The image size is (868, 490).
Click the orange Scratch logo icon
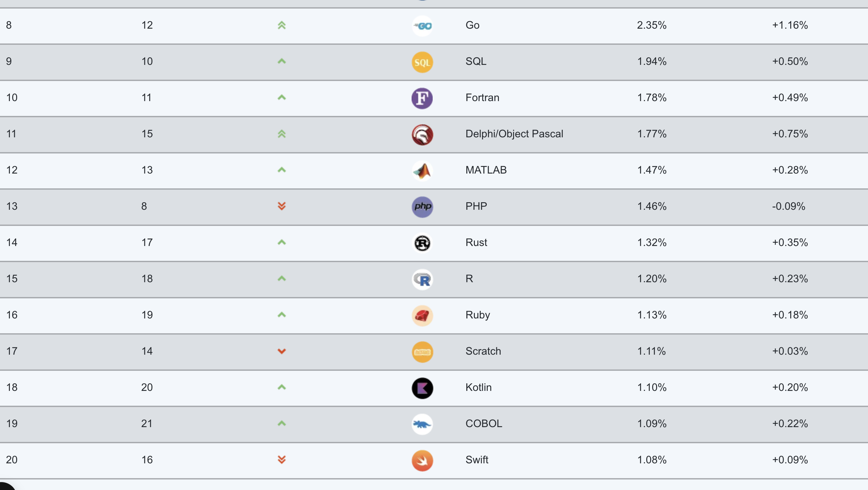(x=422, y=352)
